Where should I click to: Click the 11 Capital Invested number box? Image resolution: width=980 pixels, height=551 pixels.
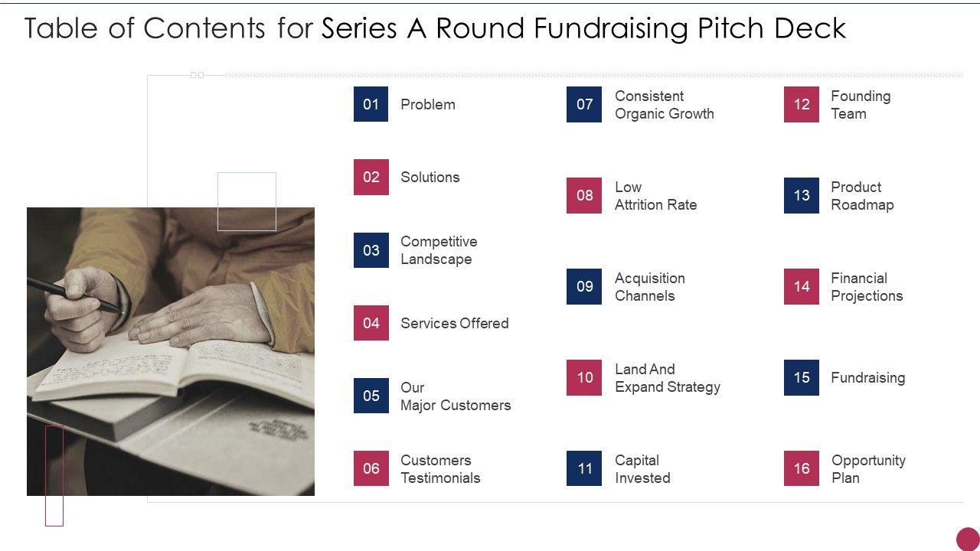coord(584,468)
